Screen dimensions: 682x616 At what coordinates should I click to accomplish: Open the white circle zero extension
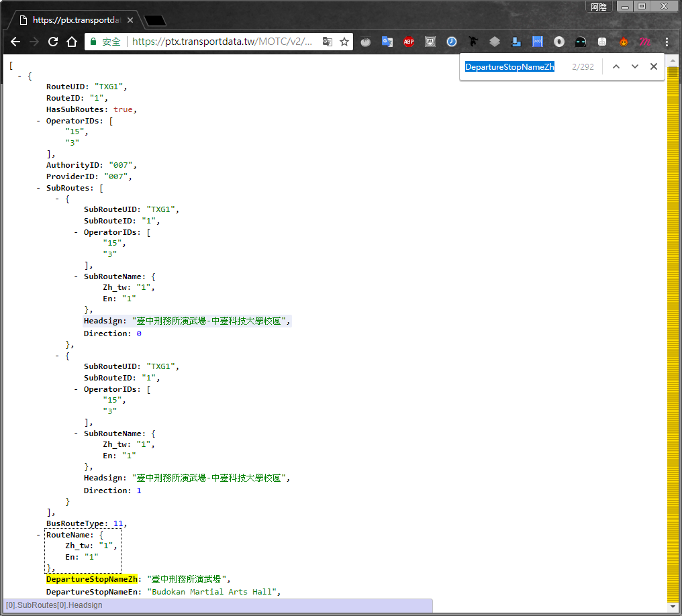tap(559, 42)
